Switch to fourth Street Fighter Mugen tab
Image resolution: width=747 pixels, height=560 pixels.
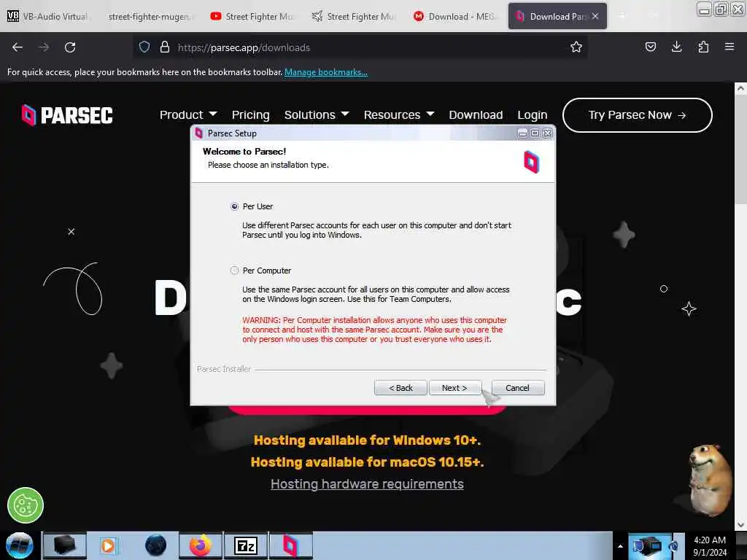tap(354, 16)
